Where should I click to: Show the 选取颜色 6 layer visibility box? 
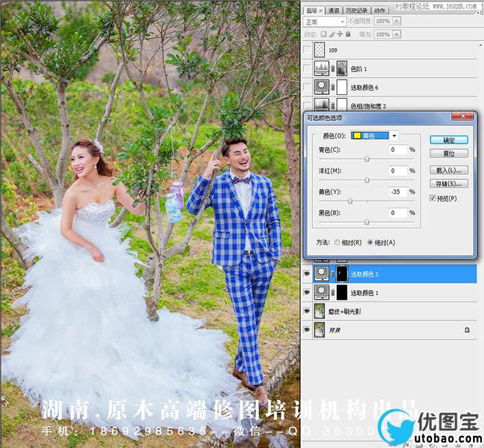click(x=307, y=87)
